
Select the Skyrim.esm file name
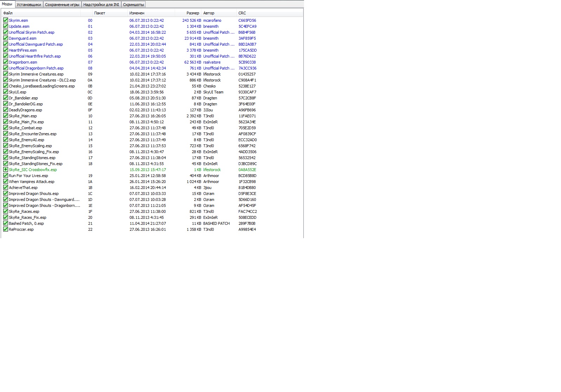point(18,20)
